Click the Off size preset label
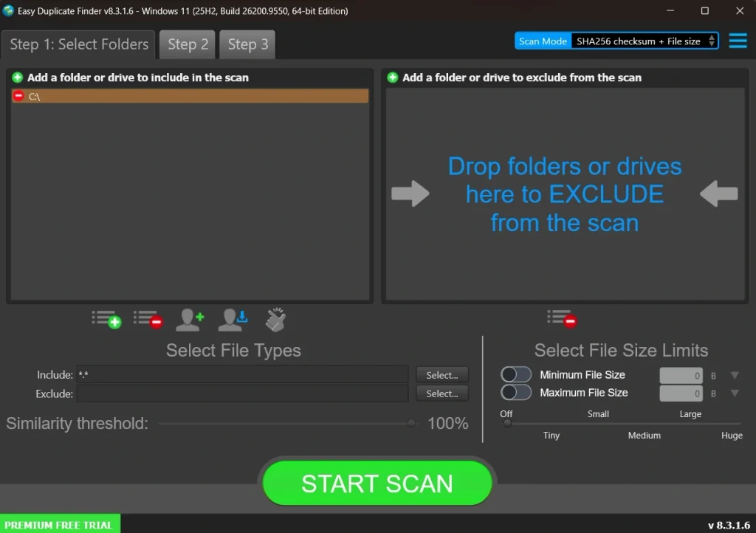Viewport: 756px width, 533px height. pos(506,414)
